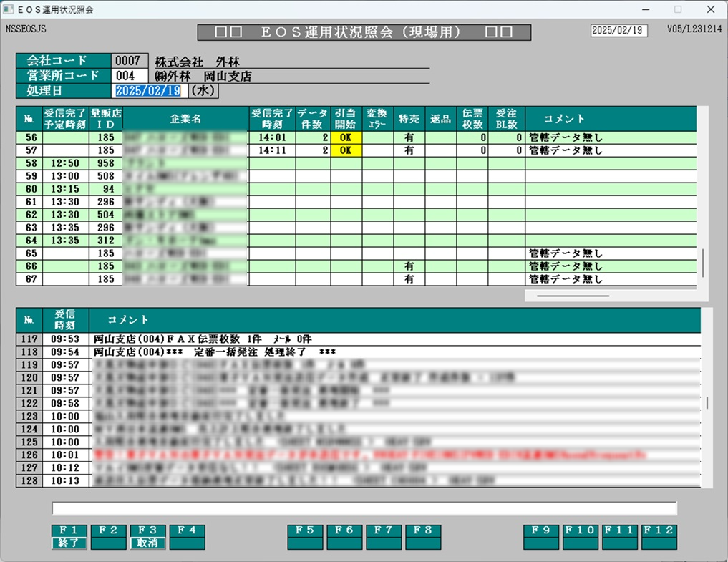
Task: Click the 処理日 date input field
Action: click(x=148, y=91)
